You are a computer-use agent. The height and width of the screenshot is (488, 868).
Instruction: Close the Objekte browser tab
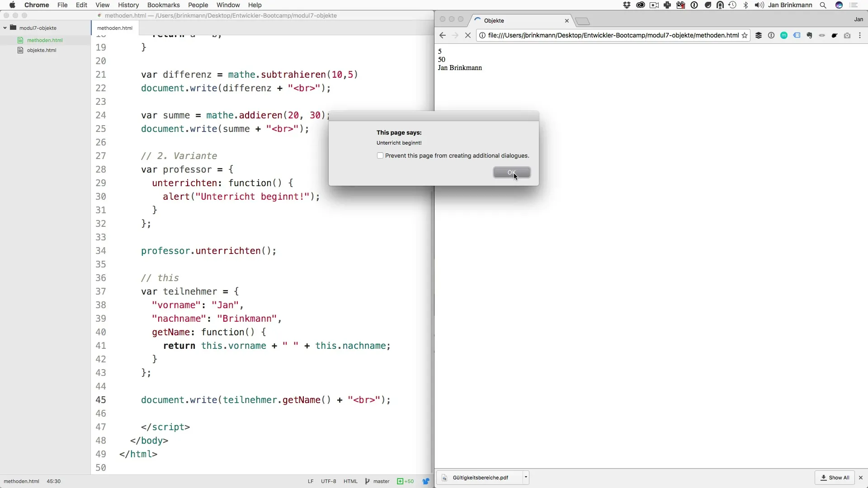[567, 21]
